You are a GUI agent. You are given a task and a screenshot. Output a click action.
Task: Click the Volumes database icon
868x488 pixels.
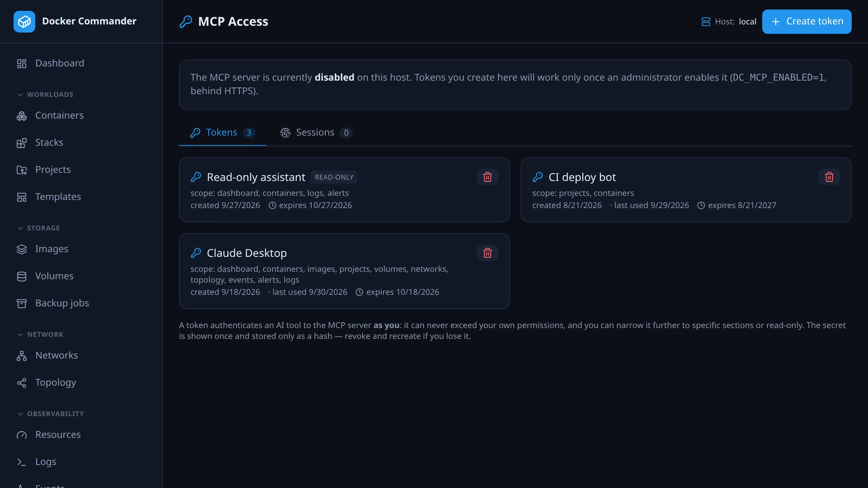click(22, 276)
